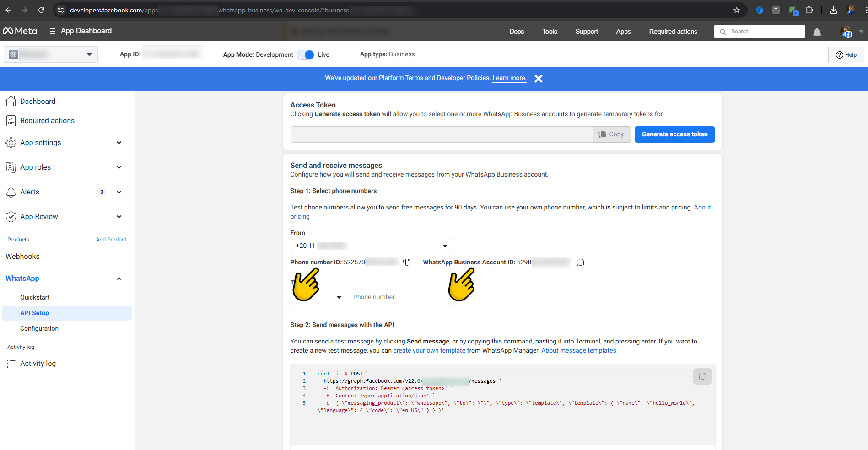Select the App settings gear icon
This screenshot has height=450, width=868.
[11, 142]
